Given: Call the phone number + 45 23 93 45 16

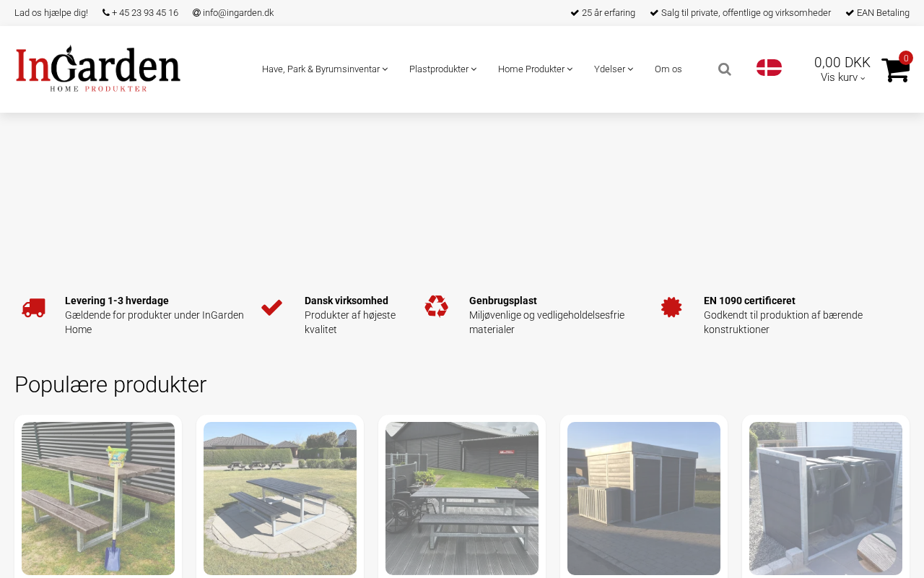Looking at the screenshot, I should click(140, 13).
